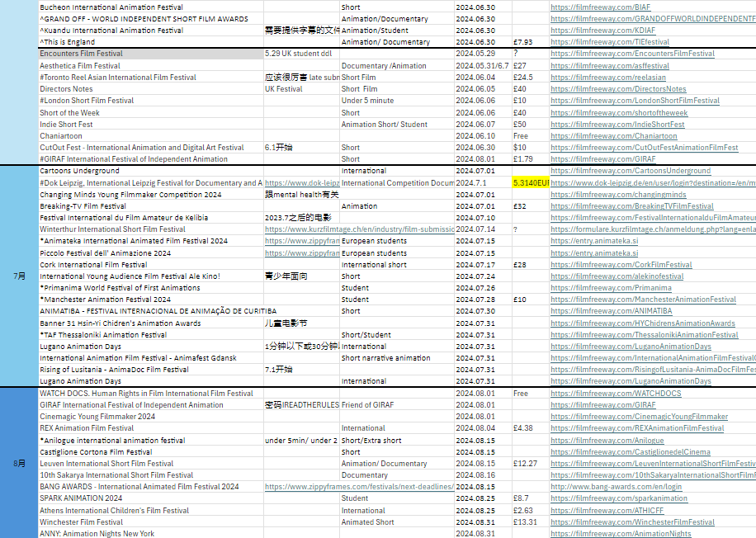Viewport: 756px width, 538px height.
Task: Open the dok-leipzig.de user login link
Action: click(x=654, y=183)
